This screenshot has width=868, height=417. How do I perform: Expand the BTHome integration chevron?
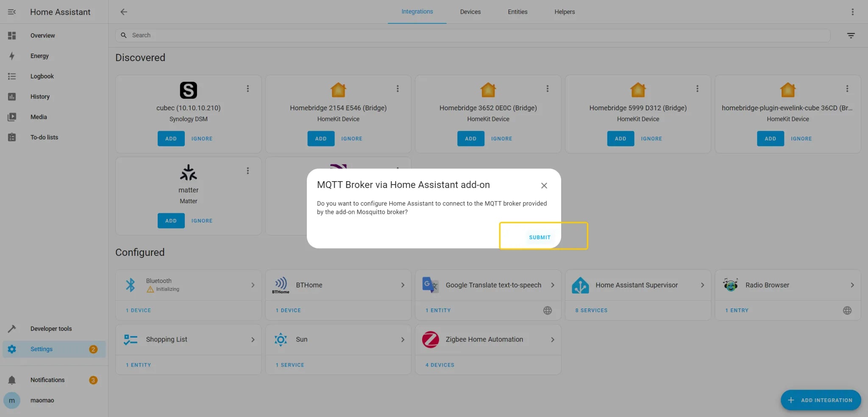pos(403,285)
